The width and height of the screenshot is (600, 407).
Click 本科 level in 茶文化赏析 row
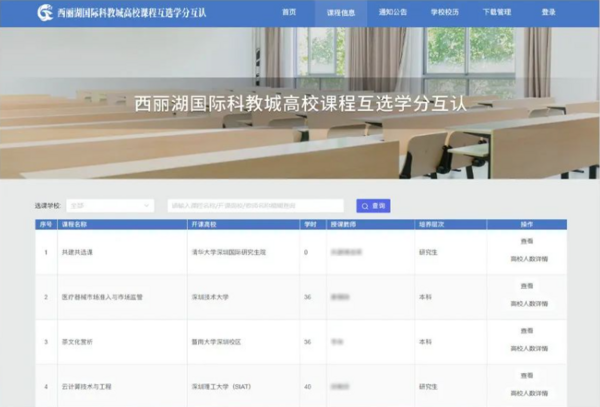[x=425, y=342]
